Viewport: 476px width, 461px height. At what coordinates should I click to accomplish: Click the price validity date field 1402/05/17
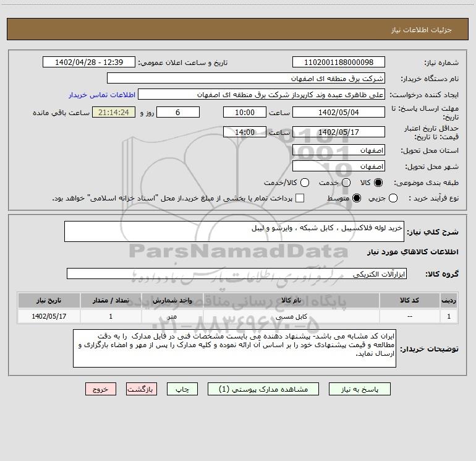339,132
